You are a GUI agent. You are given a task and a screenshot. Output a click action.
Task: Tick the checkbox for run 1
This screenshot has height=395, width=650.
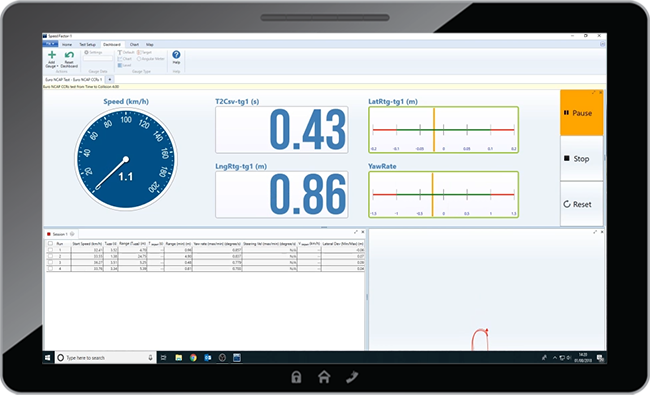pyautogui.click(x=50, y=250)
